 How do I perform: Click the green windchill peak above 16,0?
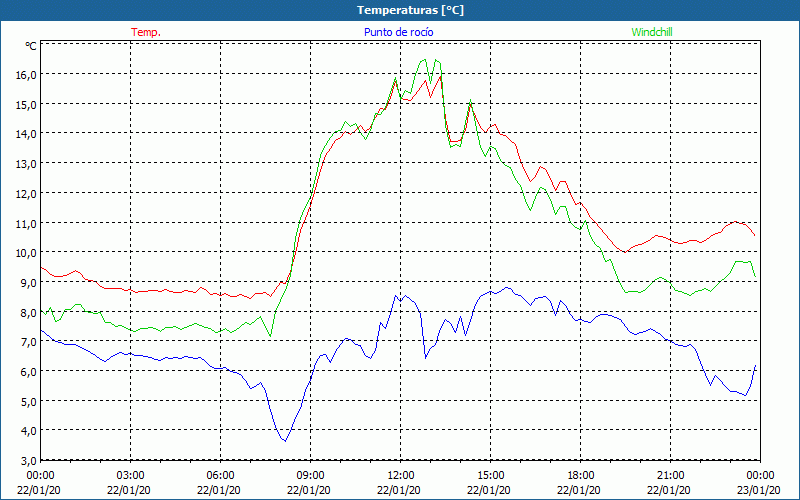click(425, 60)
